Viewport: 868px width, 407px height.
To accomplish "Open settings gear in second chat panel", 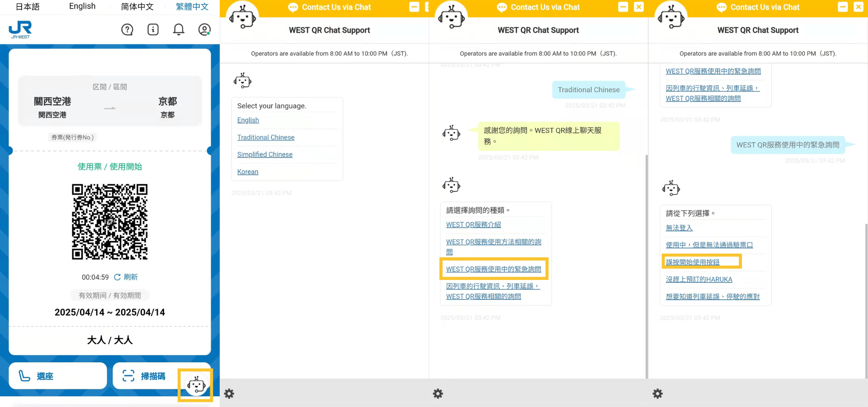I will pos(438,393).
